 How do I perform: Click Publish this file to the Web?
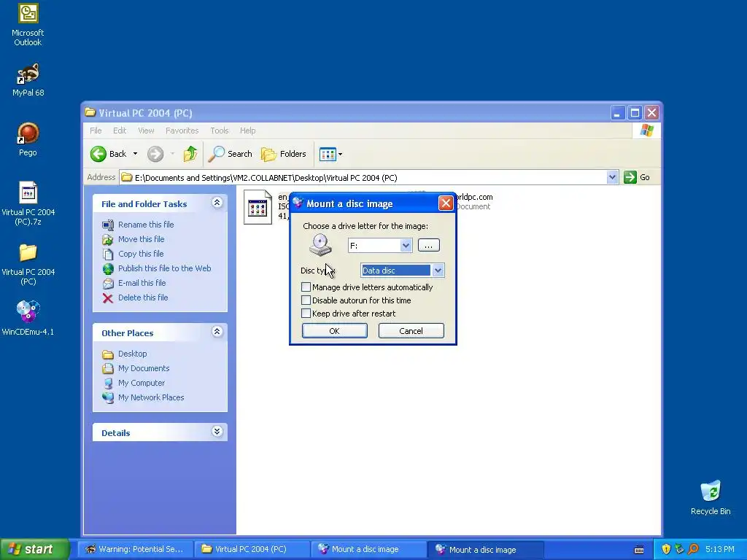tap(164, 268)
